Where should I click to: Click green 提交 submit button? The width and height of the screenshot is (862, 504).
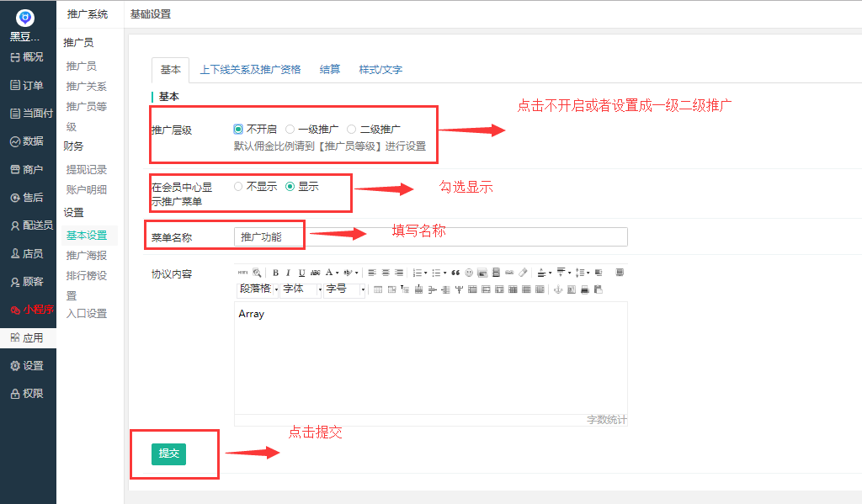click(168, 454)
